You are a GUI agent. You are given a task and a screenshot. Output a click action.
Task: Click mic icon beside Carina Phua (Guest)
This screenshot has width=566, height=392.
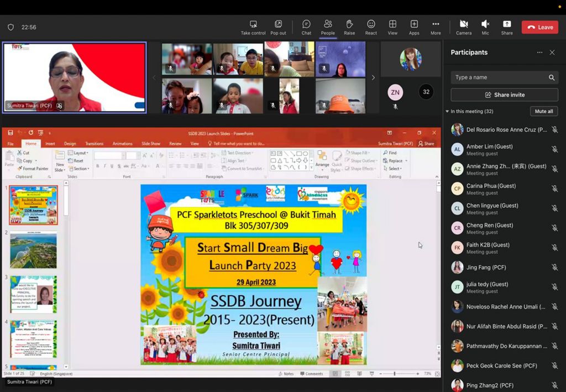[x=554, y=189]
